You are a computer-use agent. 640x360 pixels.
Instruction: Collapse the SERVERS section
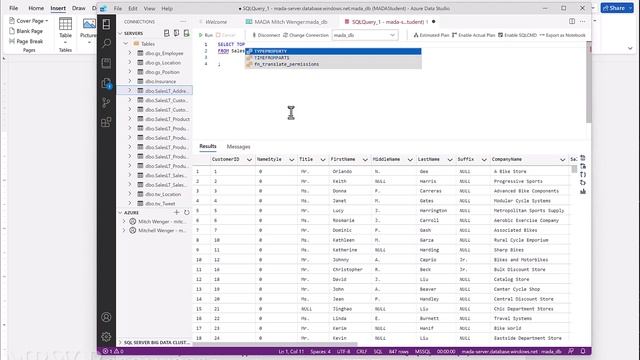point(120,33)
